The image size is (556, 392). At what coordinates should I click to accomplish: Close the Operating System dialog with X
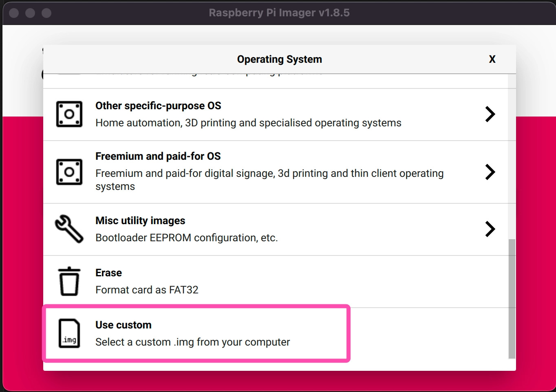tap(492, 59)
